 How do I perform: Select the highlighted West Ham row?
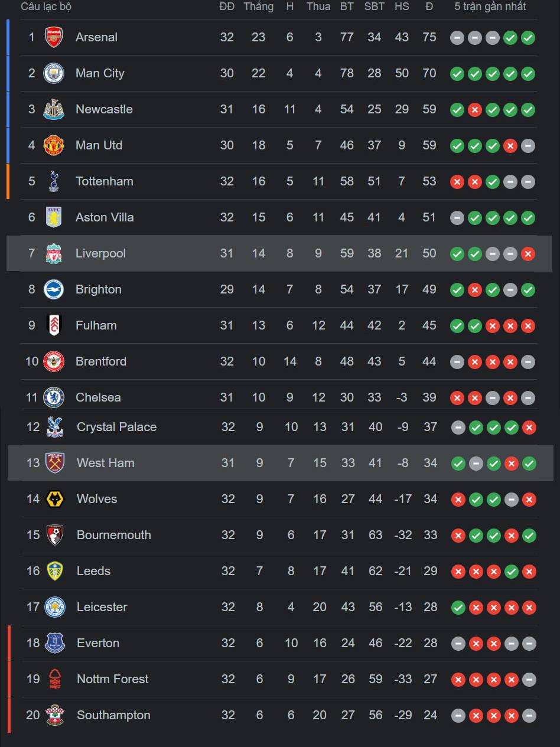click(x=281, y=463)
